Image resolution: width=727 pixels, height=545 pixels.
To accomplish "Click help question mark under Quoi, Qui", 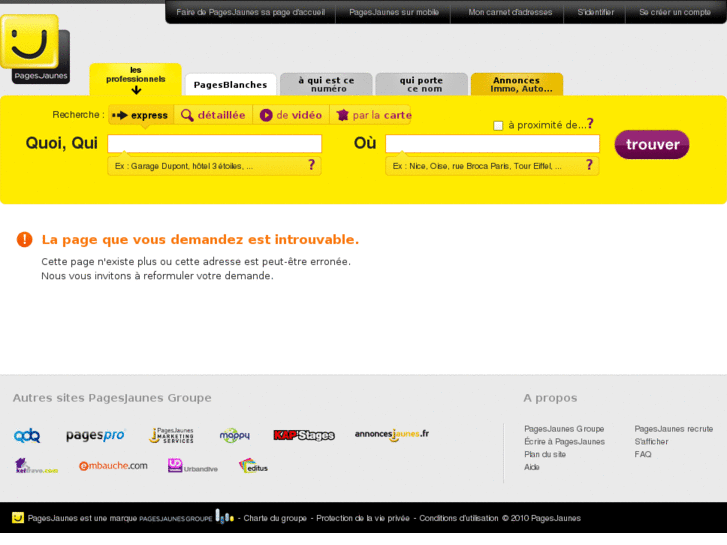I will 312,165.
